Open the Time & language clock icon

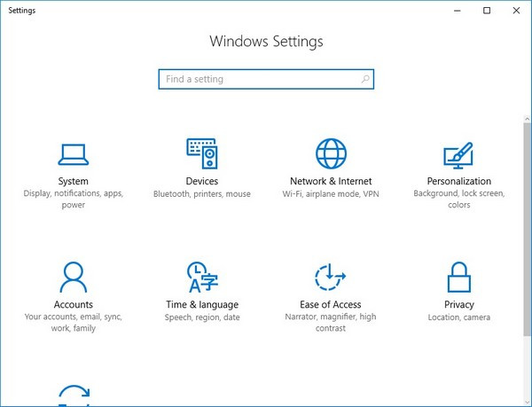202,277
